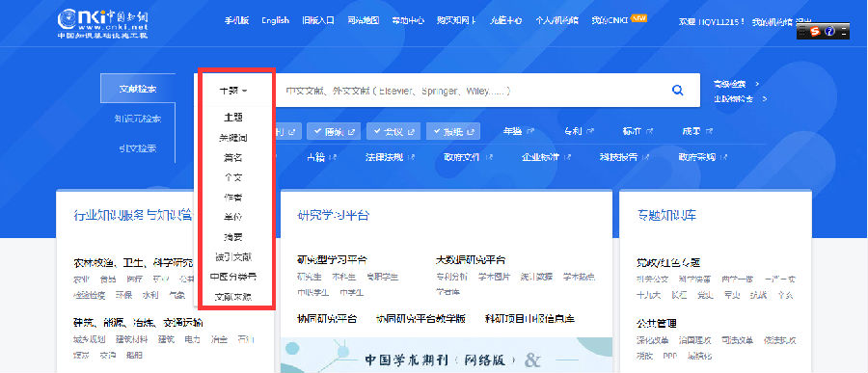Open 旧版入口 in the top navigation
This screenshot has width=868, height=373.
pyautogui.click(x=318, y=20)
